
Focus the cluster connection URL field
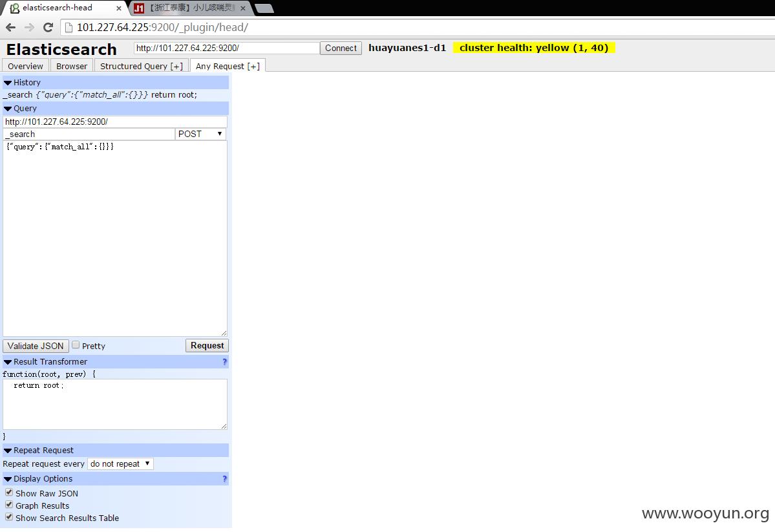pos(226,48)
